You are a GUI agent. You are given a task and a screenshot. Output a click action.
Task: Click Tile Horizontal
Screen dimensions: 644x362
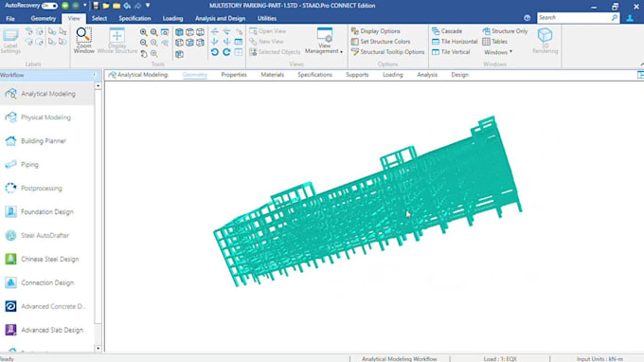pyautogui.click(x=455, y=42)
